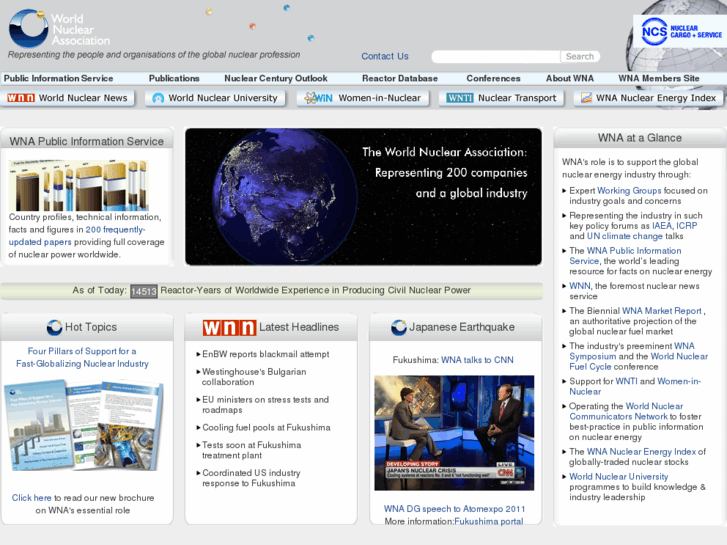This screenshot has height=545, width=727.
Task: Open WNA DG speech to Atomexpo 2011
Action: click(454, 509)
